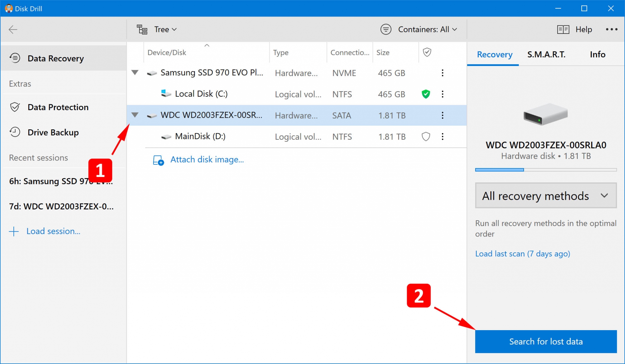Click the NVME connection cell
The image size is (625, 364).
click(x=344, y=73)
